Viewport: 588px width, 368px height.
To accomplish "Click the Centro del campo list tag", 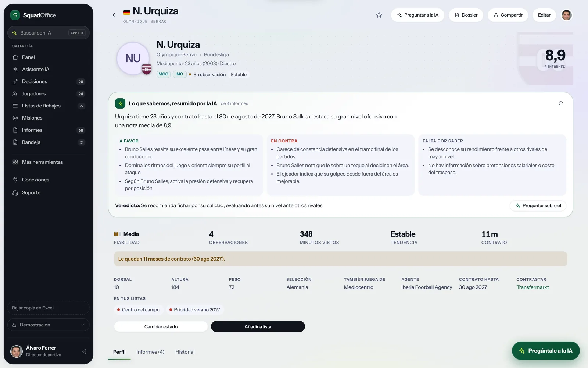I will (x=138, y=310).
